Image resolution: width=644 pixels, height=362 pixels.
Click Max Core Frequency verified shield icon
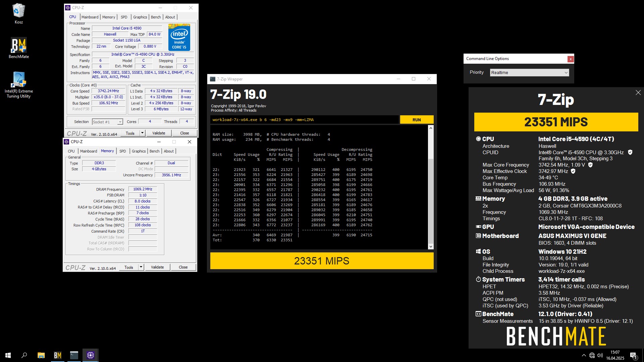click(590, 165)
